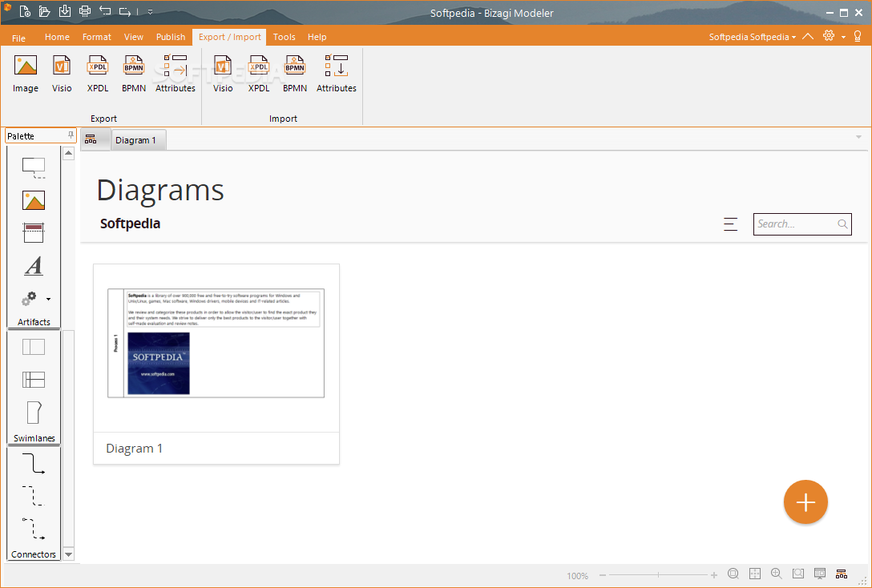Image resolution: width=872 pixels, height=588 pixels.
Task: Select the Export / Import ribbon tab
Action: click(x=230, y=37)
